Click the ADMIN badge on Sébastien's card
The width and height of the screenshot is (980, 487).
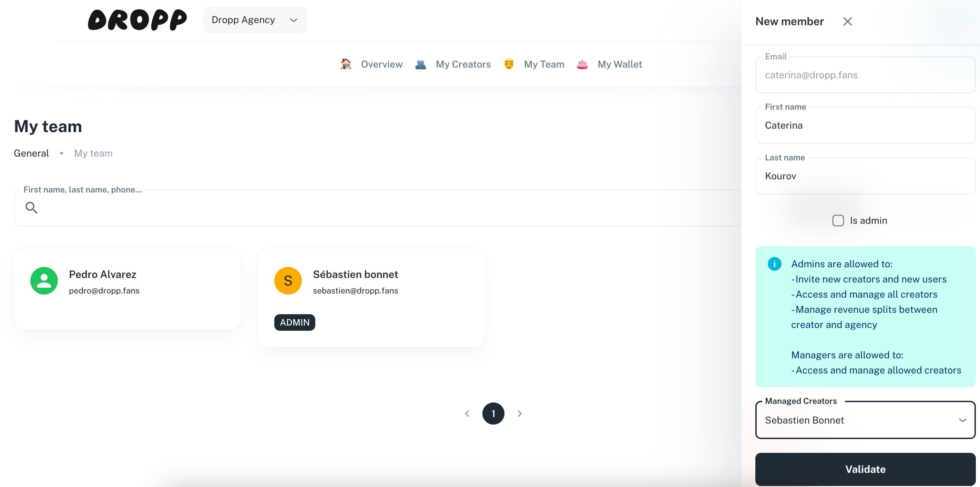click(295, 322)
